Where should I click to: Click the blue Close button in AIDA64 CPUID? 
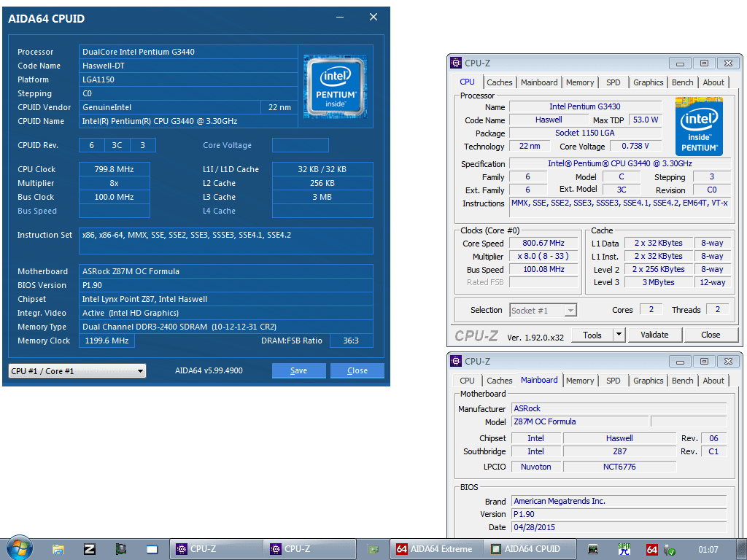[x=357, y=370]
